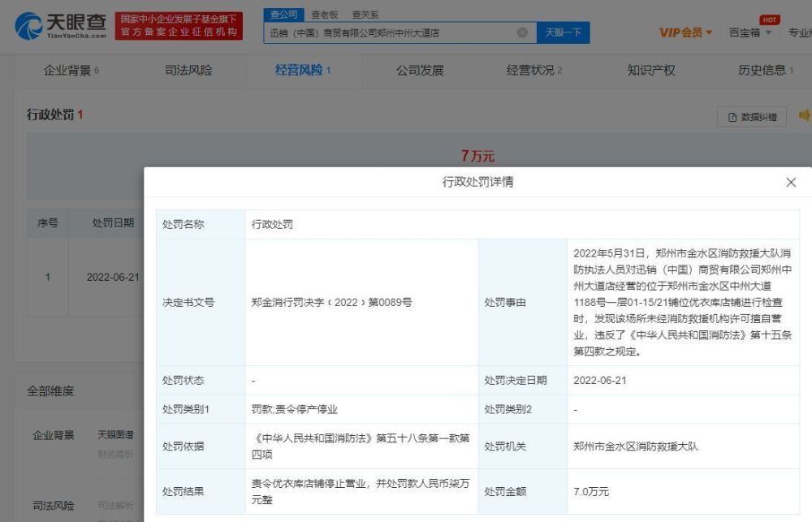Switch to the 查老板 search tab
Viewport: 812px width, 522px height.
325,15
